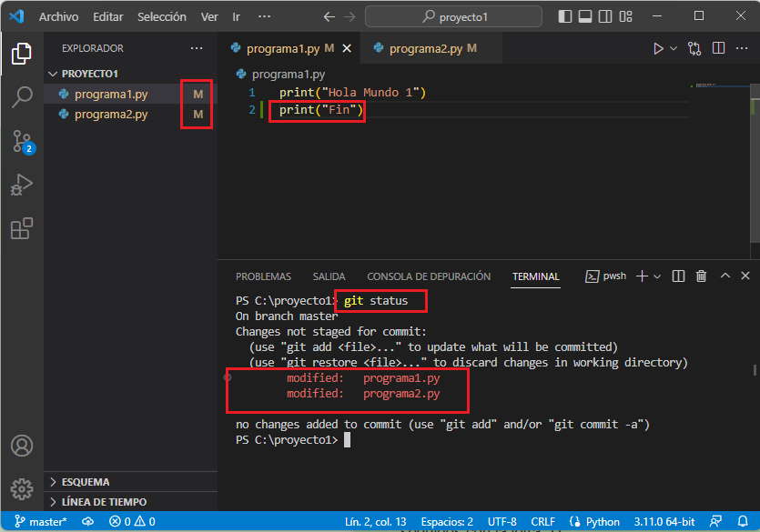The width and height of the screenshot is (760, 532).
Task: Open the Selección menu
Action: 162,17
